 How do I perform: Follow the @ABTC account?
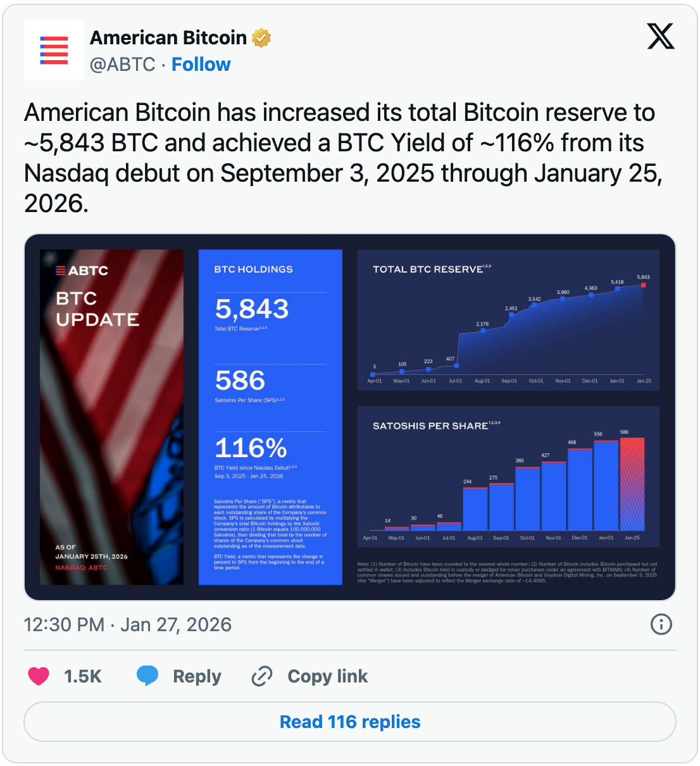(x=201, y=64)
